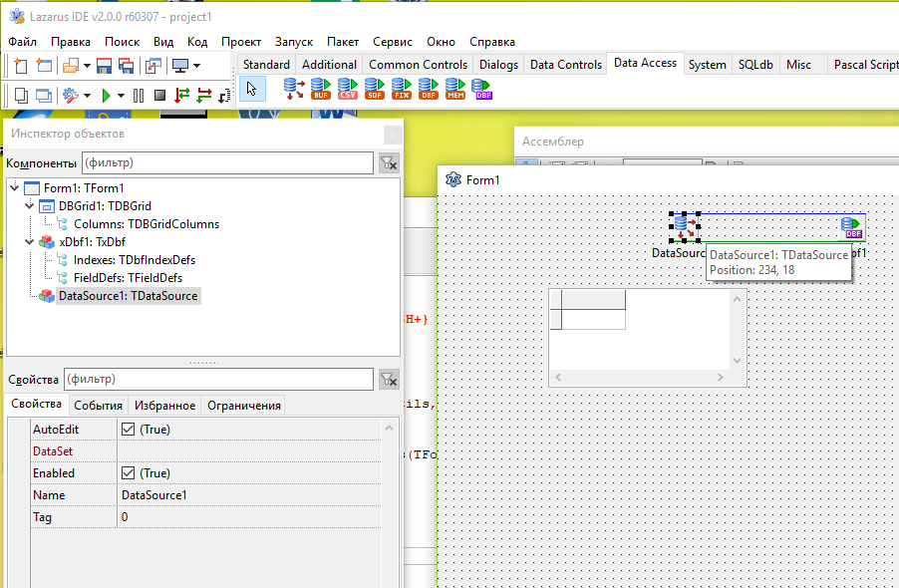Select Columns: TDBGridColumns in tree
The image size is (899, 588).
tap(147, 224)
